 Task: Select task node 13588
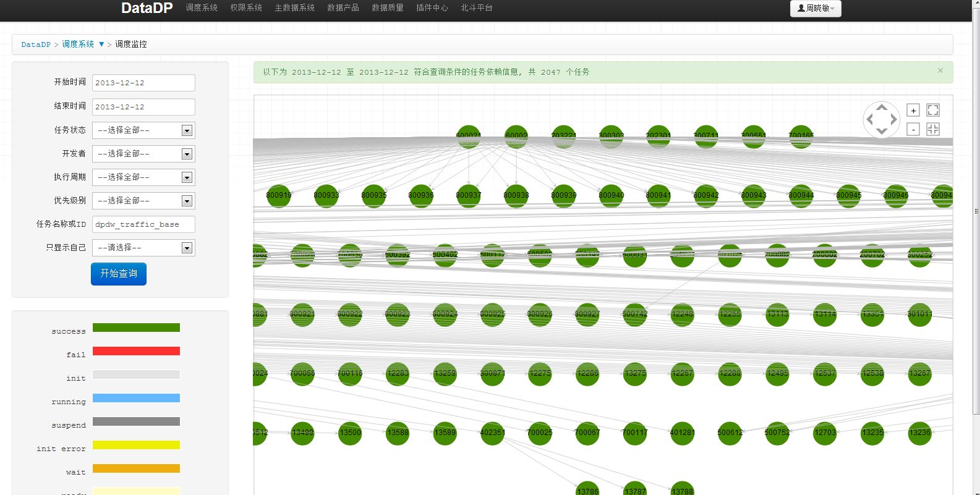(398, 433)
